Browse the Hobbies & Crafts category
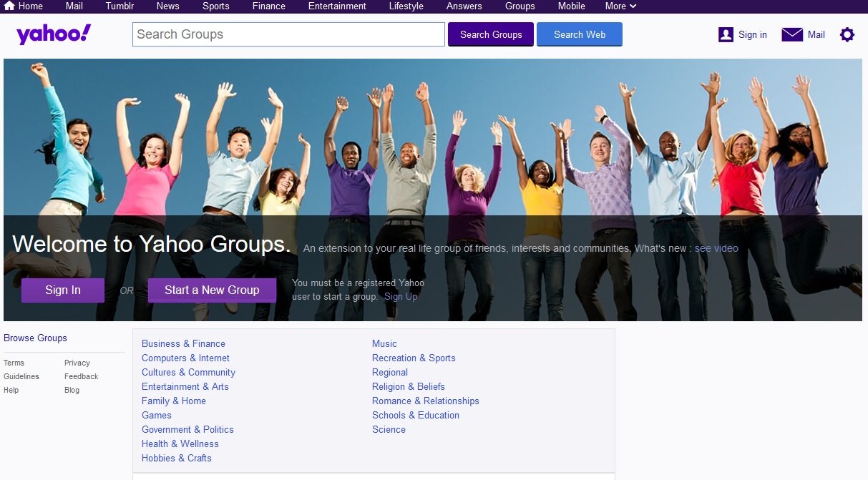This screenshot has height=480, width=868. [177, 458]
